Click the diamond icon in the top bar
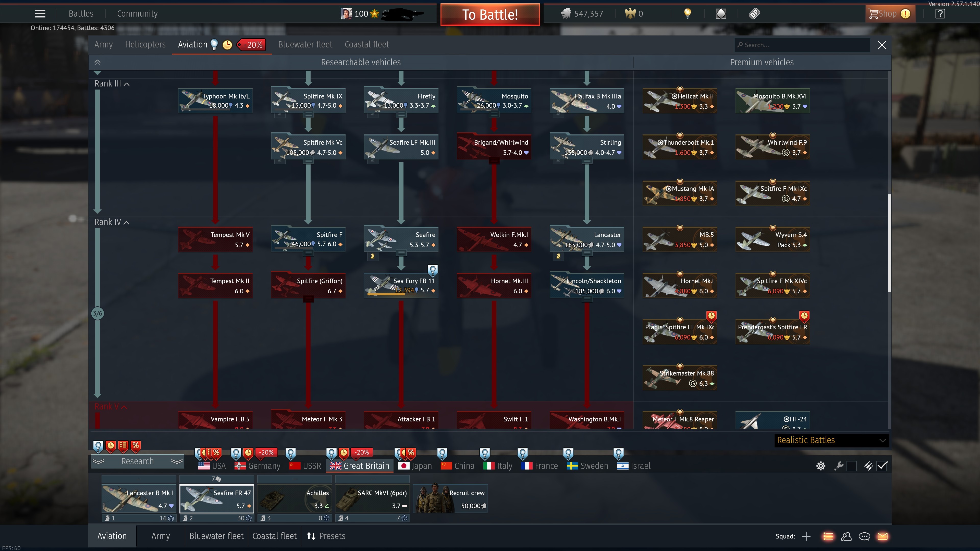 (721, 14)
